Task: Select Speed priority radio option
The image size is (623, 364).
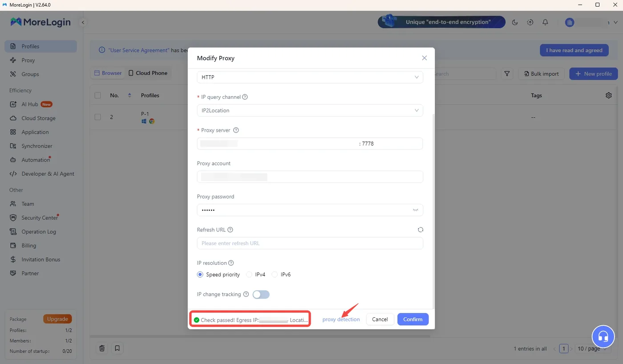Action: tap(200, 275)
